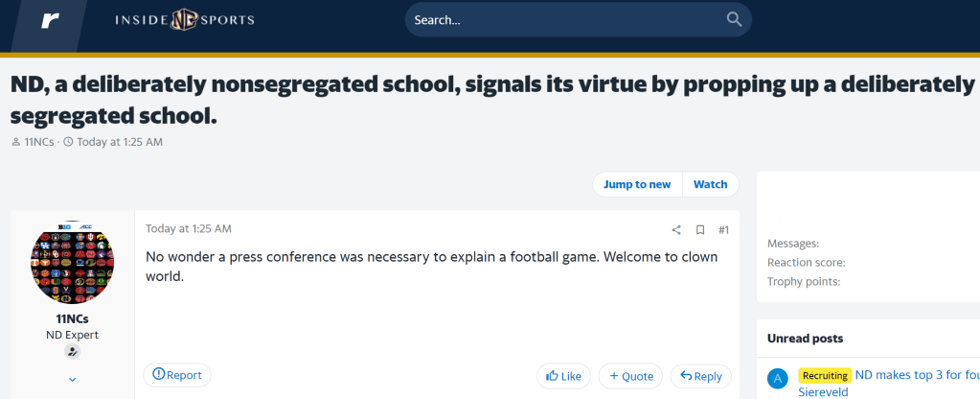The height and width of the screenshot is (399, 980).
Task: Expand the 11NCs user details chevron
Action: tap(72, 380)
